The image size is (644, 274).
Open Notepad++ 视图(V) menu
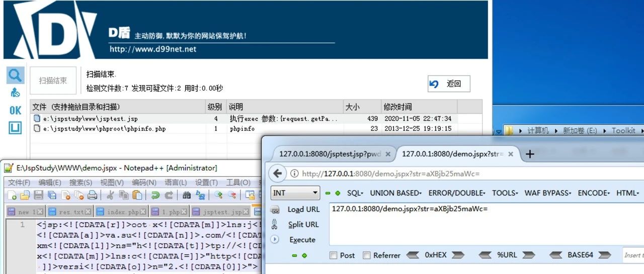[112, 182]
